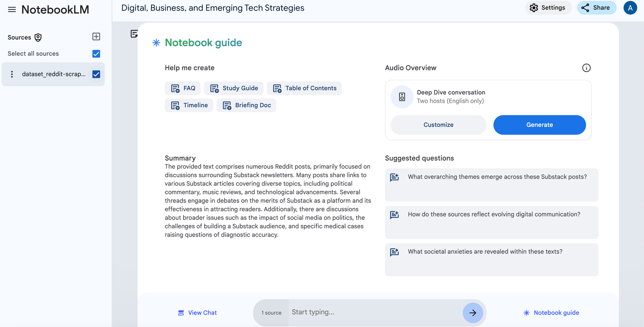Click the Deep Dive speaker icon
Viewport: 644px width, 327px height.
point(402,97)
